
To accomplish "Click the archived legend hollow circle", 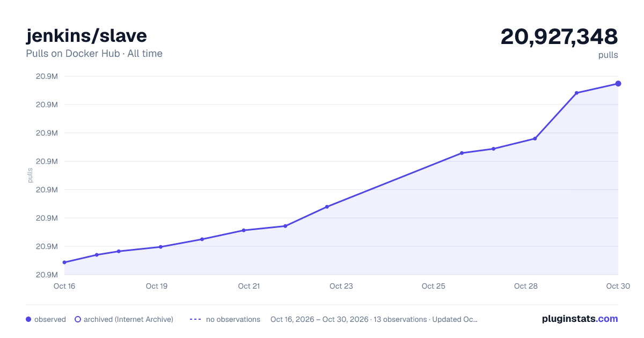I will [78, 319].
